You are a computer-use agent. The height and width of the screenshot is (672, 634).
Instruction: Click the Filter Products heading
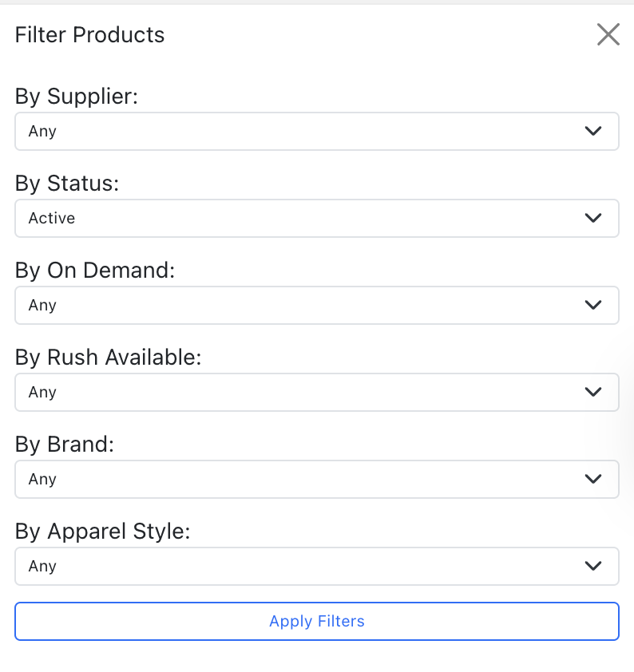89,35
